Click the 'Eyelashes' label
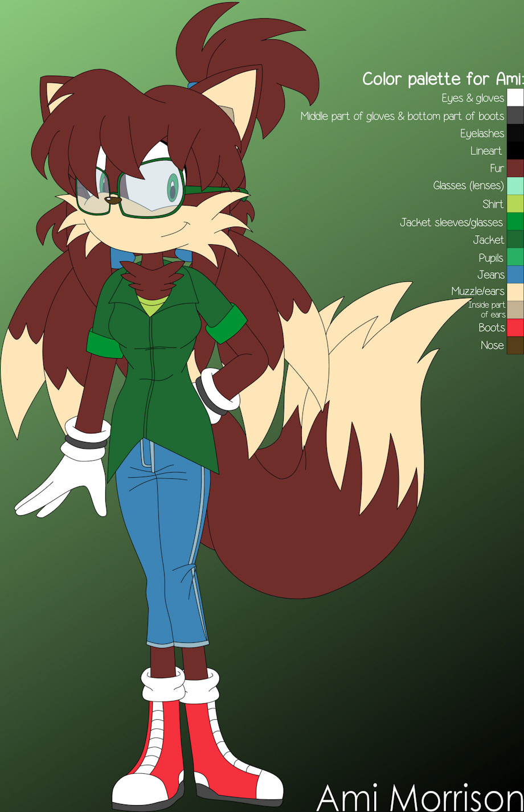This screenshot has height=812, width=524. [482, 133]
